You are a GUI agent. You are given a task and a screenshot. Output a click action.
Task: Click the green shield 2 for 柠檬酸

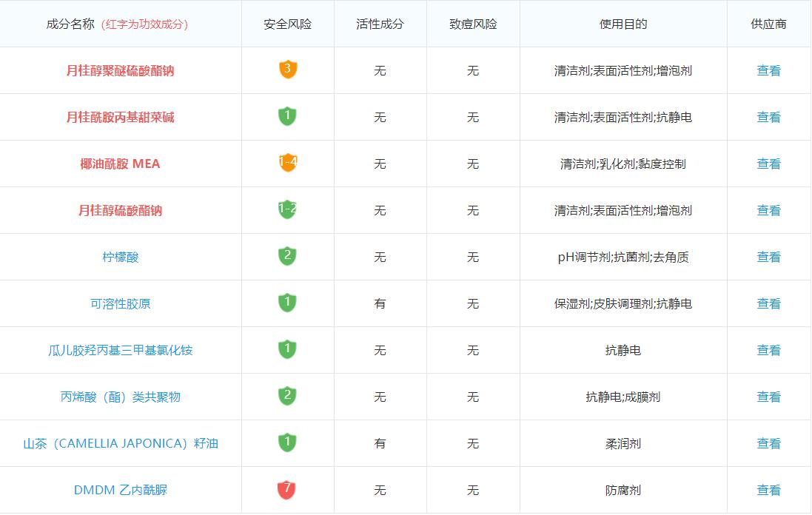coord(287,256)
